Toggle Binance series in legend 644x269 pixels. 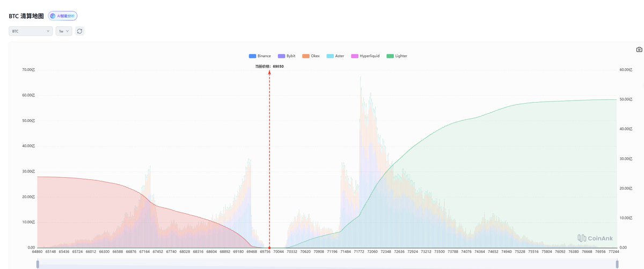[260, 56]
